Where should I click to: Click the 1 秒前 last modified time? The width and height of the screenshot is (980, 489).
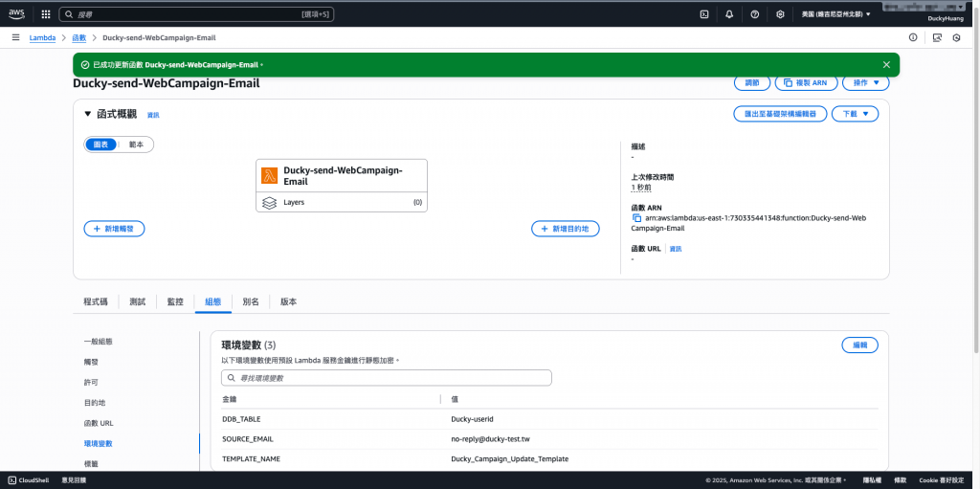641,187
